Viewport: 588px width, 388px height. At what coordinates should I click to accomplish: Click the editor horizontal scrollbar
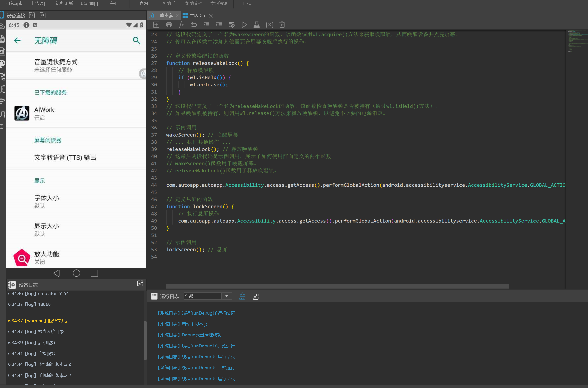338,286
